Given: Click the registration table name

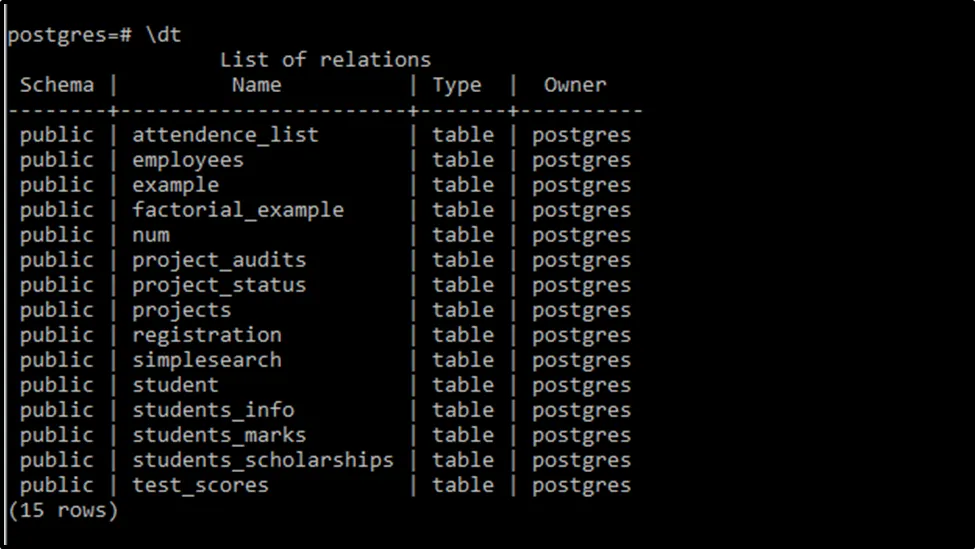Looking at the screenshot, I should point(207,335).
